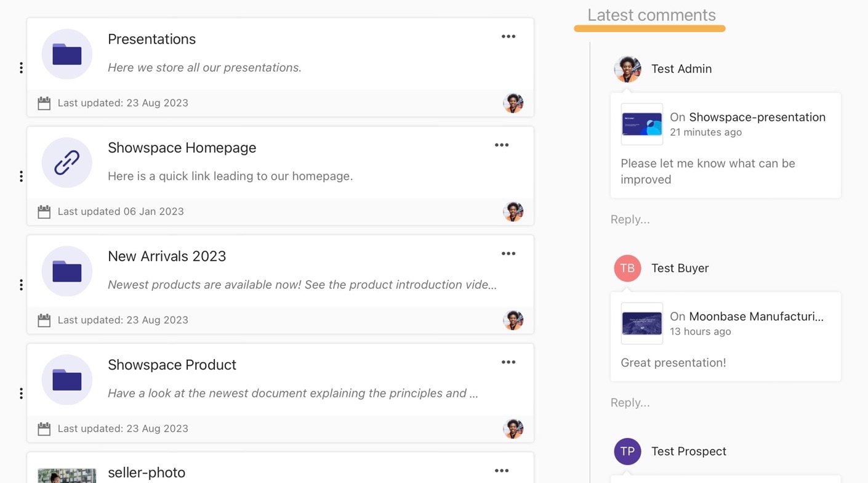The width and height of the screenshot is (868, 483).
Task: Click Reply field under Test Admin comment
Action: click(x=630, y=219)
